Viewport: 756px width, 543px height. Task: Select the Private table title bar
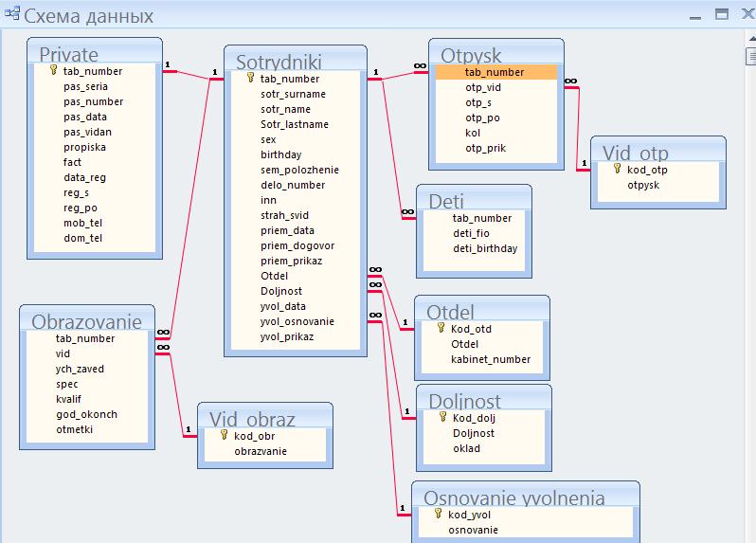click(95, 51)
